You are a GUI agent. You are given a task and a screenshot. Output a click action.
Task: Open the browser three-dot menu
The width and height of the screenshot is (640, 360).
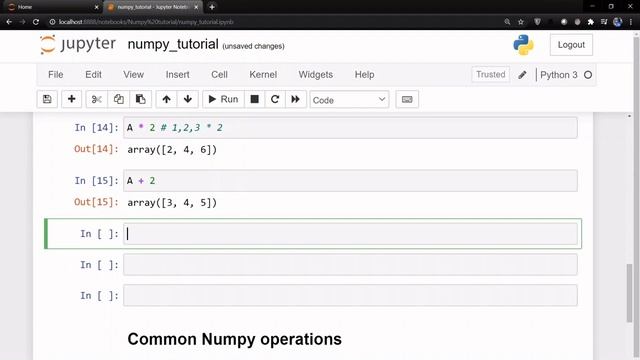[x=631, y=22]
